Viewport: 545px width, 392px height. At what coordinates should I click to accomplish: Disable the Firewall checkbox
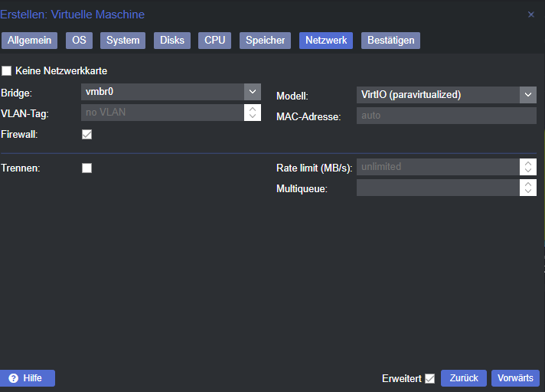pyautogui.click(x=87, y=135)
